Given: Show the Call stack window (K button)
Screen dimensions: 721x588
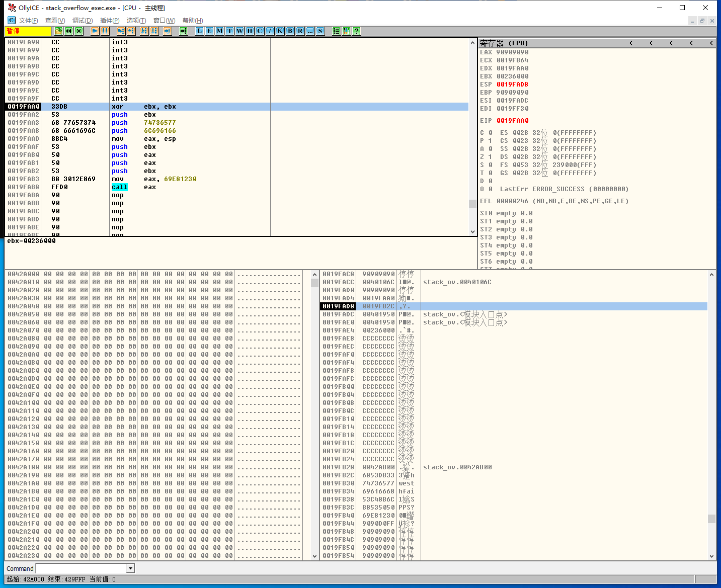Looking at the screenshot, I should (x=280, y=31).
